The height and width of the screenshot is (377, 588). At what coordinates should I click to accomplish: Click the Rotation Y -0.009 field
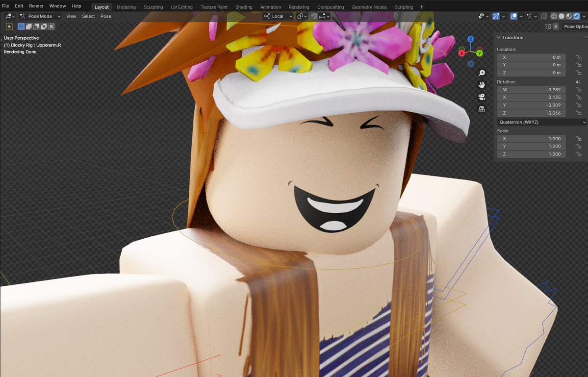tap(531, 105)
